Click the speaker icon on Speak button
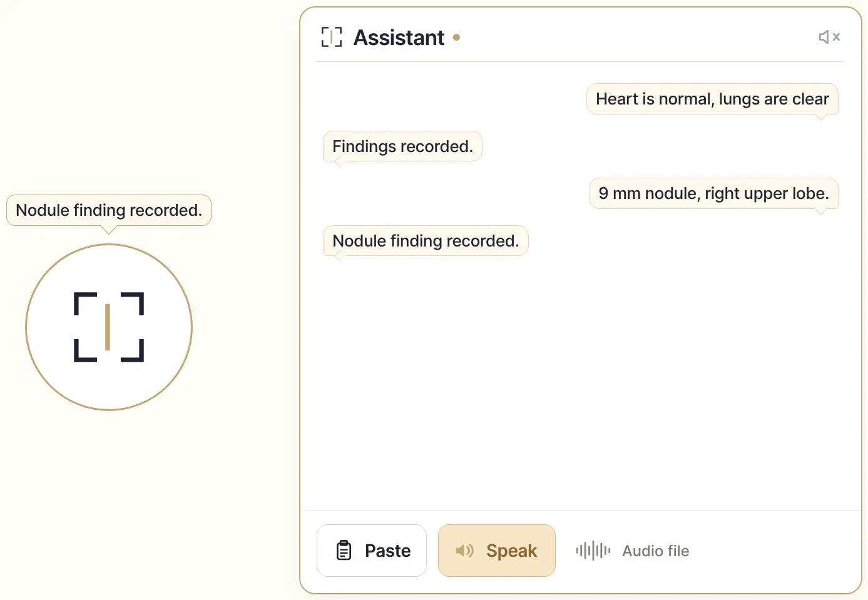The image size is (868, 600). coord(464,551)
